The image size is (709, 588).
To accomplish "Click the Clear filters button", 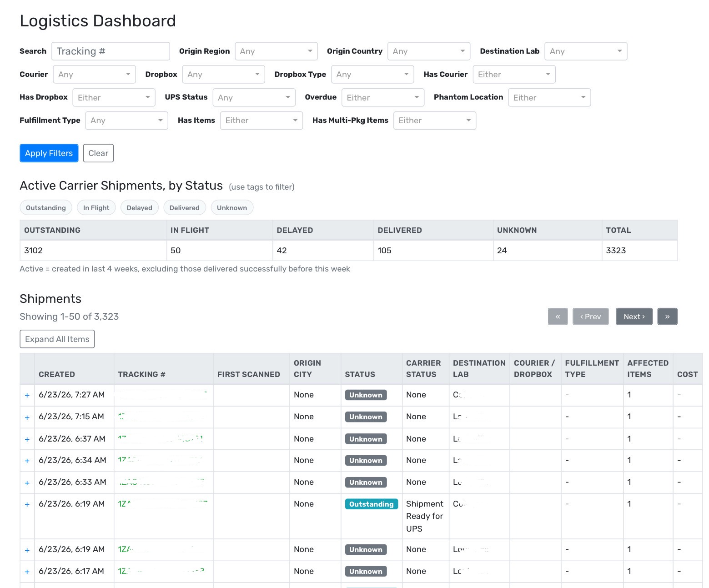I will 98,153.
